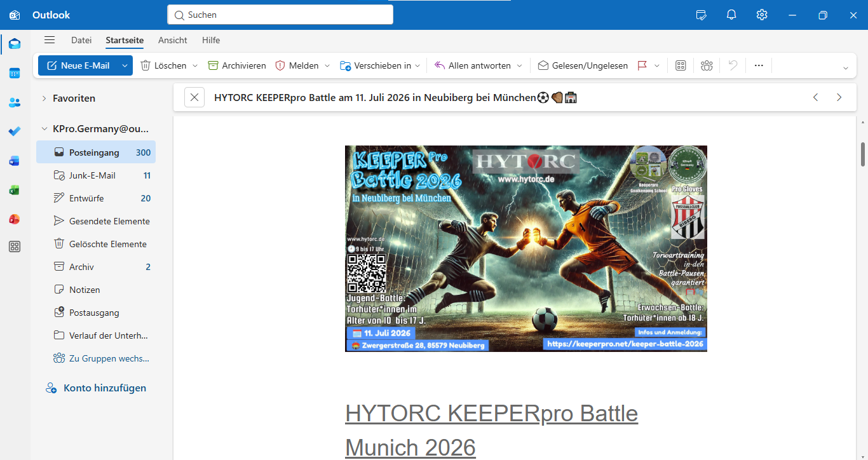Launch Word from the app rail
This screenshot has width=868, height=460.
pos(15,161)
